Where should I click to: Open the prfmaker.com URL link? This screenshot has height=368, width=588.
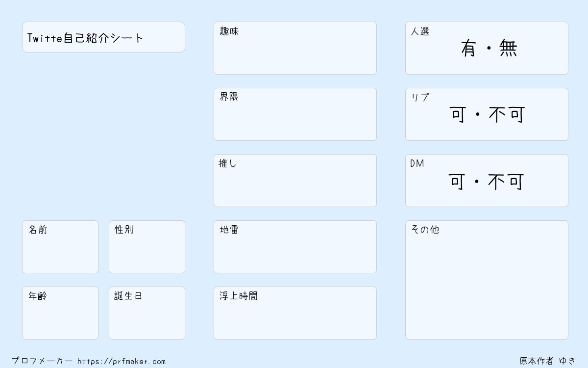click(122, 362)
